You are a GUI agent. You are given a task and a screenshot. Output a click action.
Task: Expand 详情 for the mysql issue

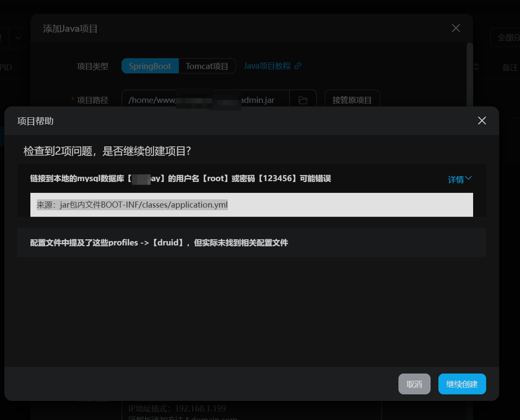click(x=459, y=179)
